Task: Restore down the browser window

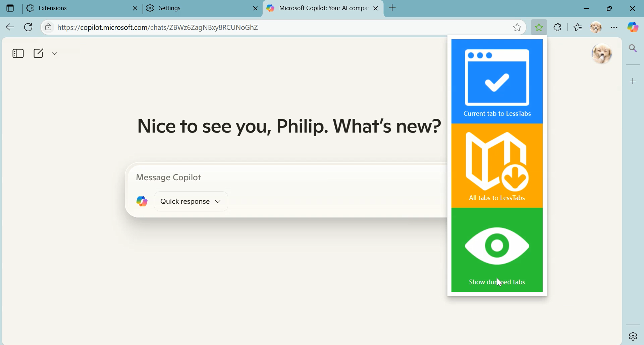Action: [x=610, y=9]
